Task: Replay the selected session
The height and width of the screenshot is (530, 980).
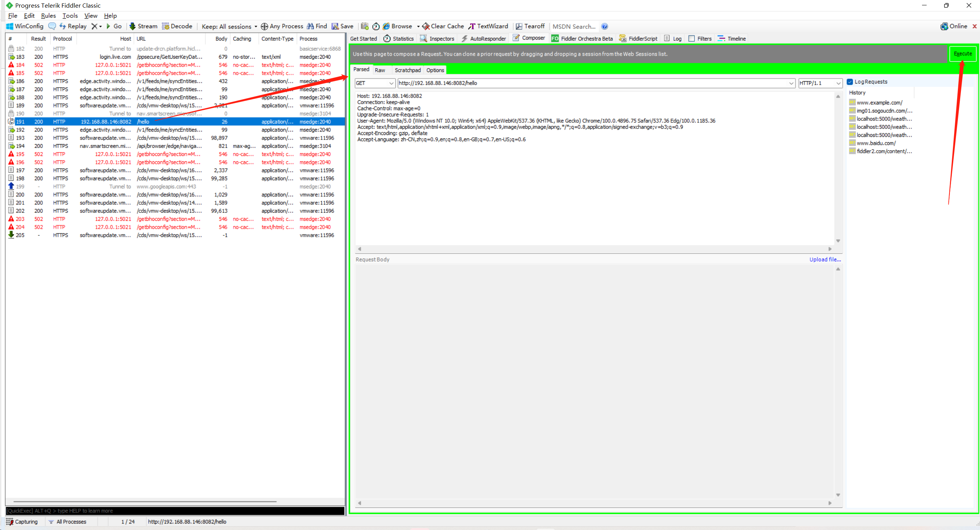Action: [73, 26]
